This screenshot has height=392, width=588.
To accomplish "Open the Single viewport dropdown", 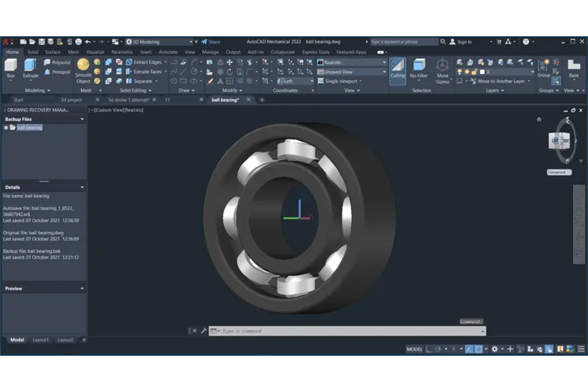I will click(339, 81).
